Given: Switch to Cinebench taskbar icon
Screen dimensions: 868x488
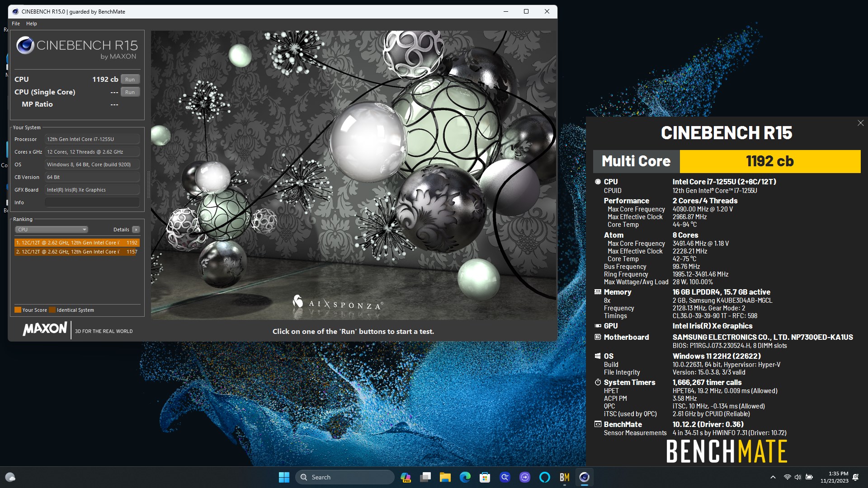Looking at the screenshot, I should [585, 477].
